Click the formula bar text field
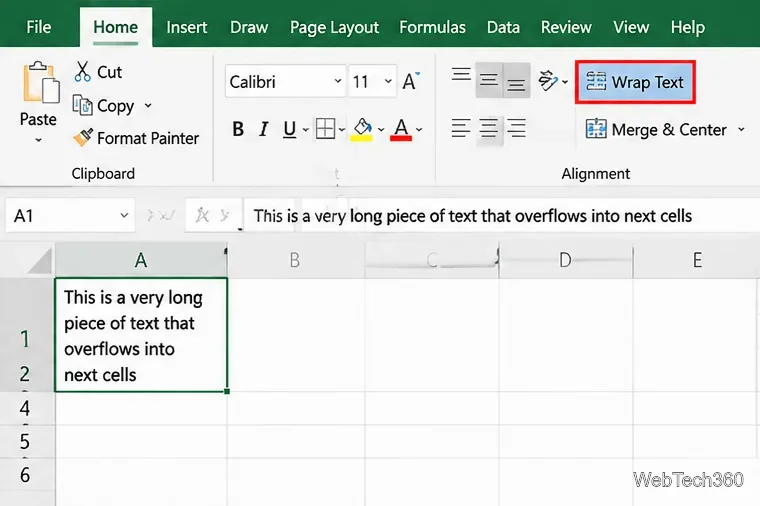Screen dimensions: 760x506 click(x=502, y=216)
